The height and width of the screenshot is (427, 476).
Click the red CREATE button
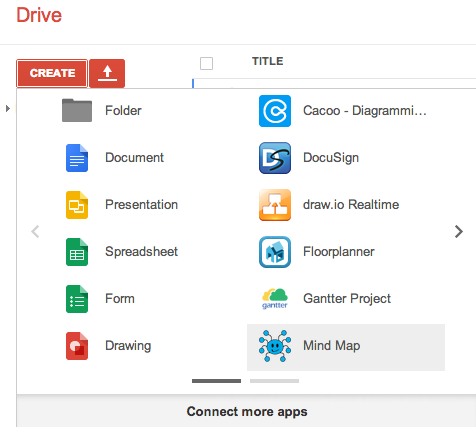(x=52, y=73)
